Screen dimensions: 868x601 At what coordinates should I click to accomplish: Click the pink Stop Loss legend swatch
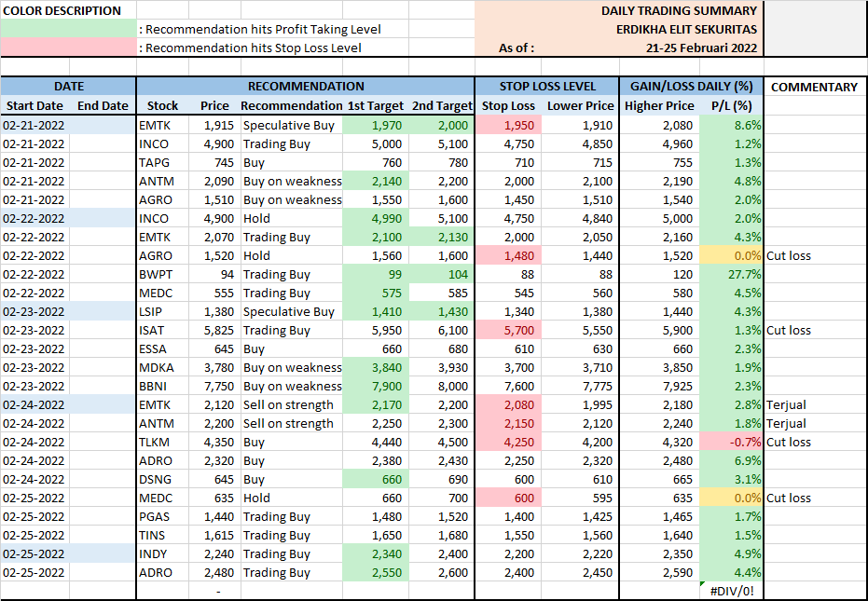[69, 48]
